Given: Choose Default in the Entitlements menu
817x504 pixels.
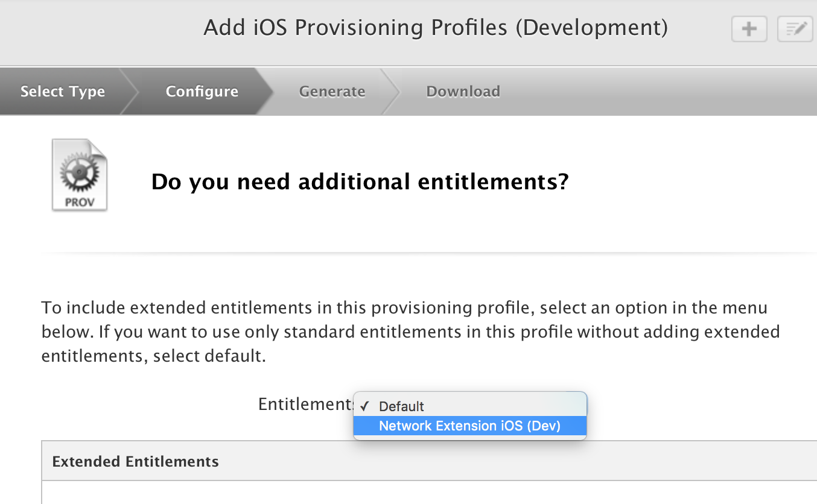Looking at the screenshot, I should pos(402,406).
